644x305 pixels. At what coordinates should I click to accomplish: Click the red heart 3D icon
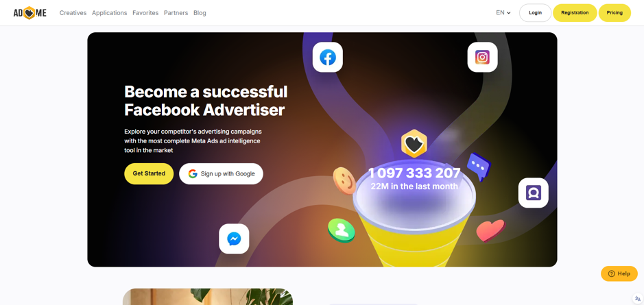click(x=490, y=230)
